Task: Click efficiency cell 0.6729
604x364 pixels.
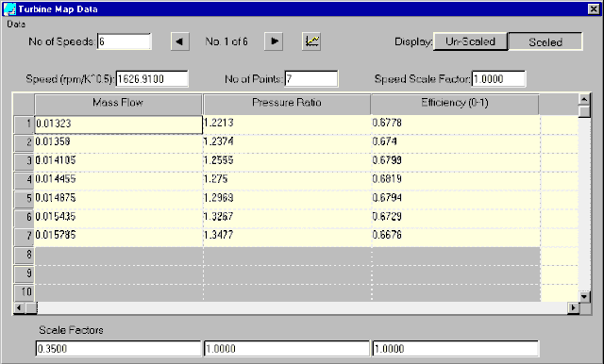Action: click(x=456, y=218)
